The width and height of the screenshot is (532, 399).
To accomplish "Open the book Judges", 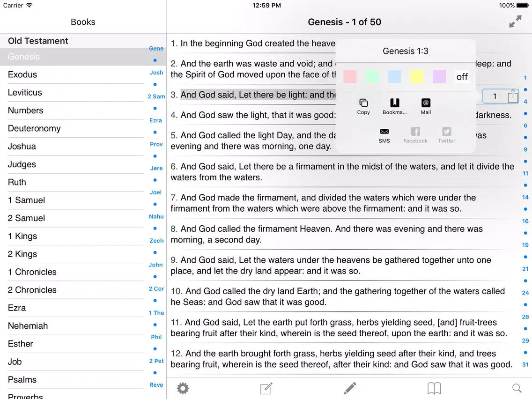I will click(72, 164).
